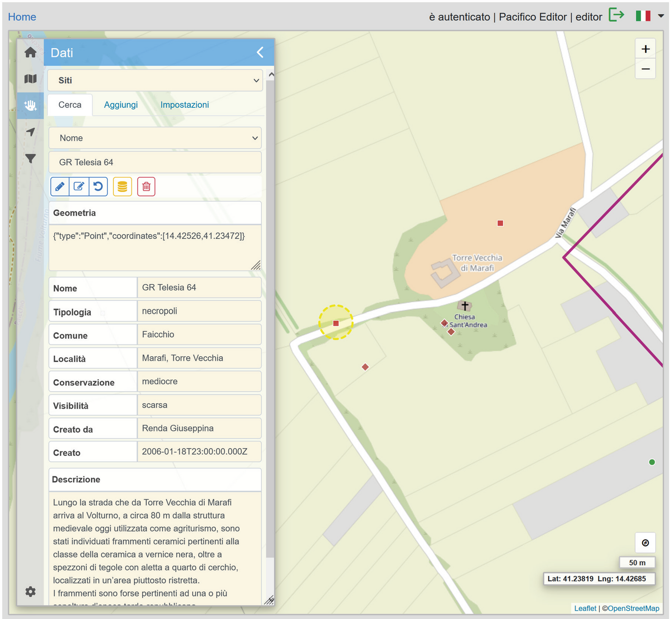672x619 pixels.
Task: Click the green logout arrow icon
Action: (616, 15)
